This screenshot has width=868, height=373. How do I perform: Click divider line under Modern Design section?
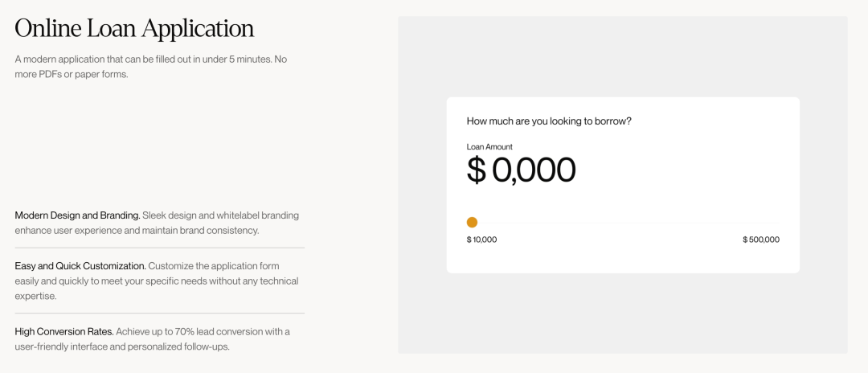pos(159,248)
